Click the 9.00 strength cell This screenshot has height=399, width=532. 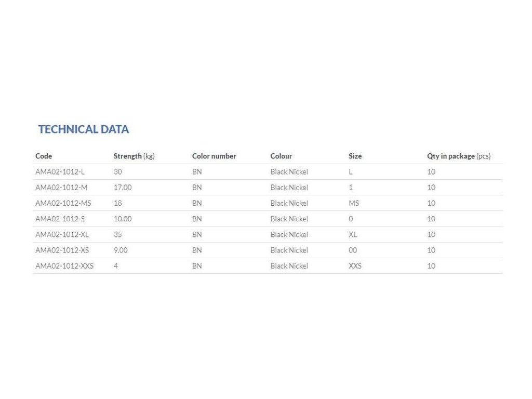tap(121, 250)
